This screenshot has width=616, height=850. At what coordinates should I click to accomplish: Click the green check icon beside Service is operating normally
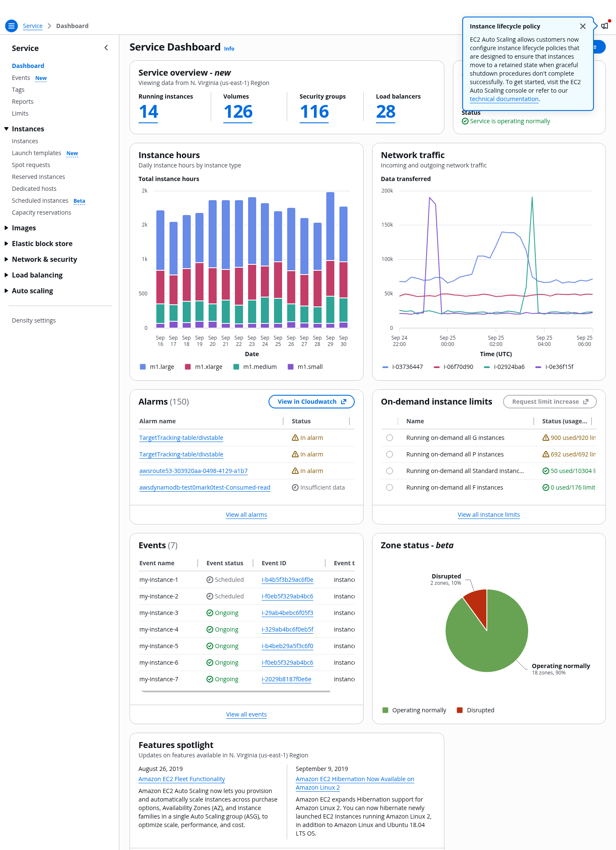point(465,121)
